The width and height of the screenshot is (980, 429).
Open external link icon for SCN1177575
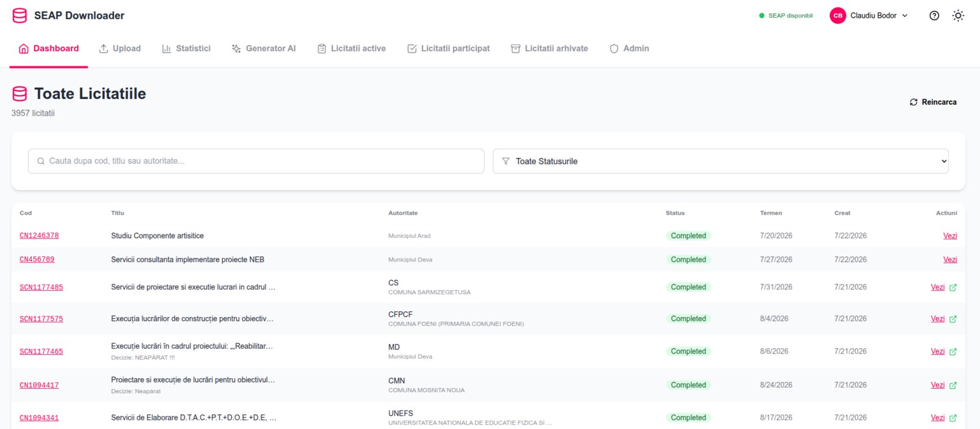[953, 319]
